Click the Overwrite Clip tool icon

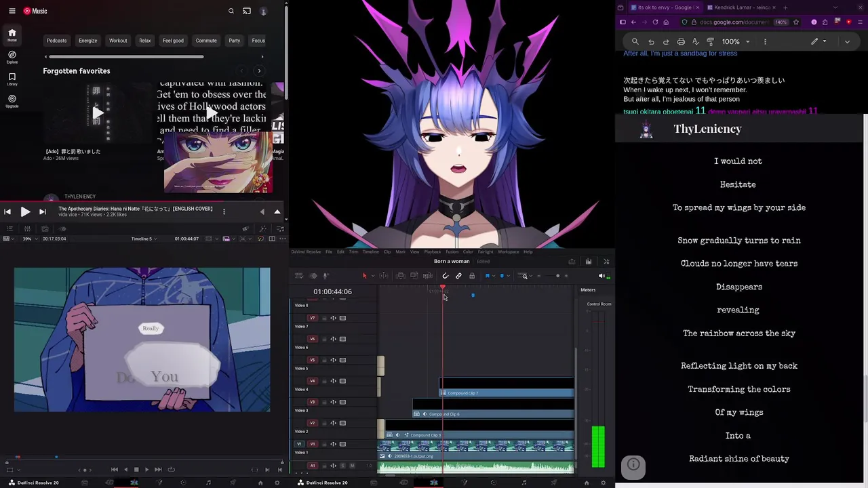(414, 276)
